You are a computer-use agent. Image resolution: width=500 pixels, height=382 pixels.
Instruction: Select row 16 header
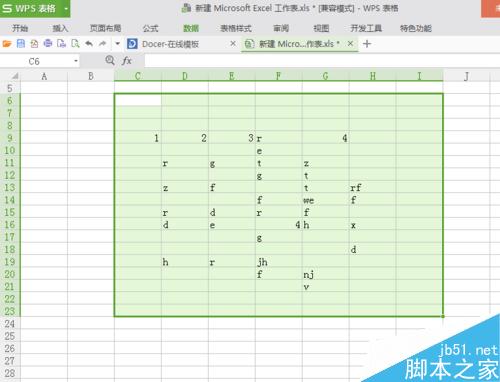tap(10, 225)
